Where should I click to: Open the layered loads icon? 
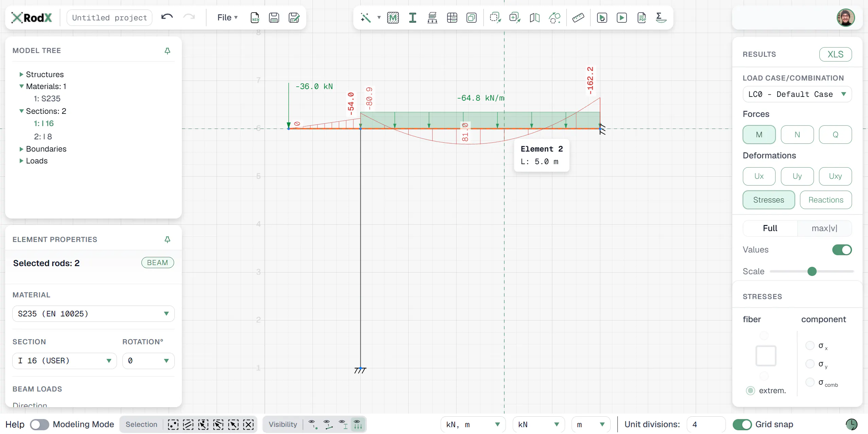432,17
